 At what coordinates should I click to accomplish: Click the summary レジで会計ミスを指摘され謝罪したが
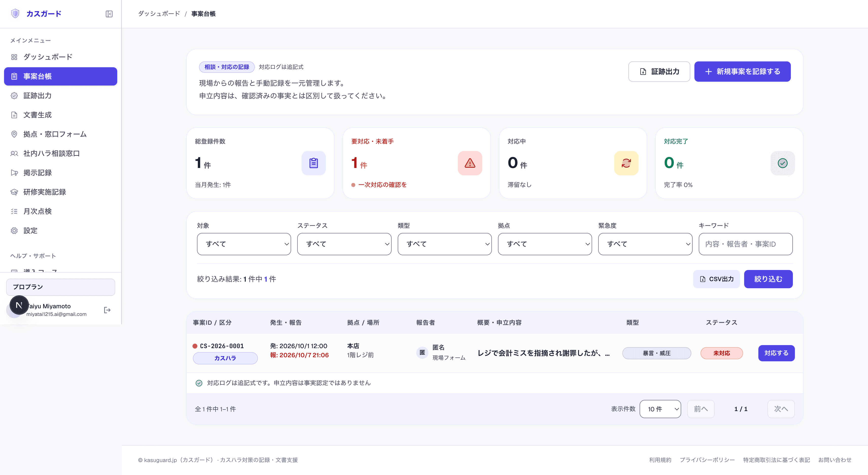[x=543, y=353]
